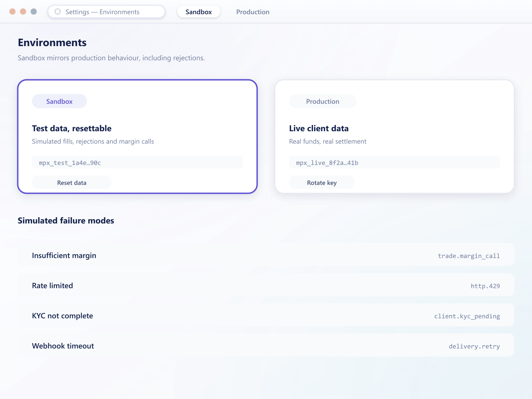The width and height of the screenshot is (532, 399).
Task: Click the circle icon in the address bar
Action: (x=58, y=12)
